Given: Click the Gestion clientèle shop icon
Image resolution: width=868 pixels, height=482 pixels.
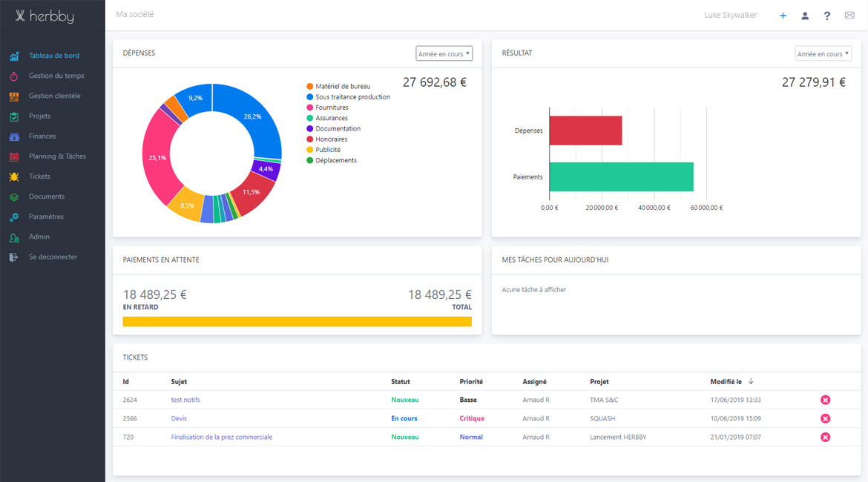Looking at the screenshot, I should point(14,96).
